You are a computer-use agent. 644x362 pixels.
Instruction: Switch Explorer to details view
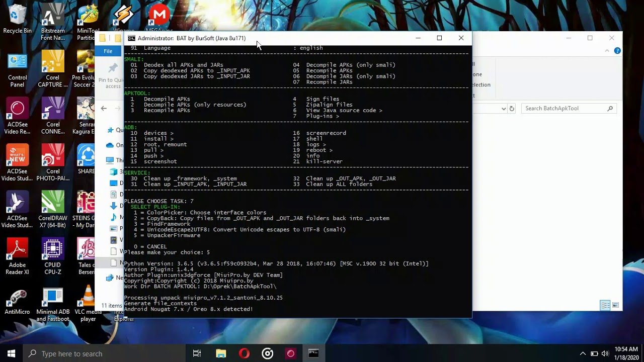[x=605, y=305]
